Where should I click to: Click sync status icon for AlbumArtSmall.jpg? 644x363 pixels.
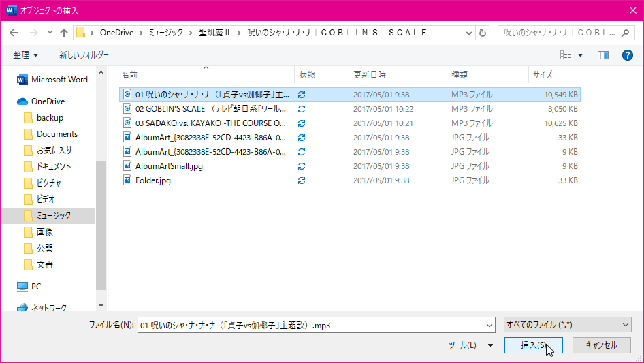[302, 166]
